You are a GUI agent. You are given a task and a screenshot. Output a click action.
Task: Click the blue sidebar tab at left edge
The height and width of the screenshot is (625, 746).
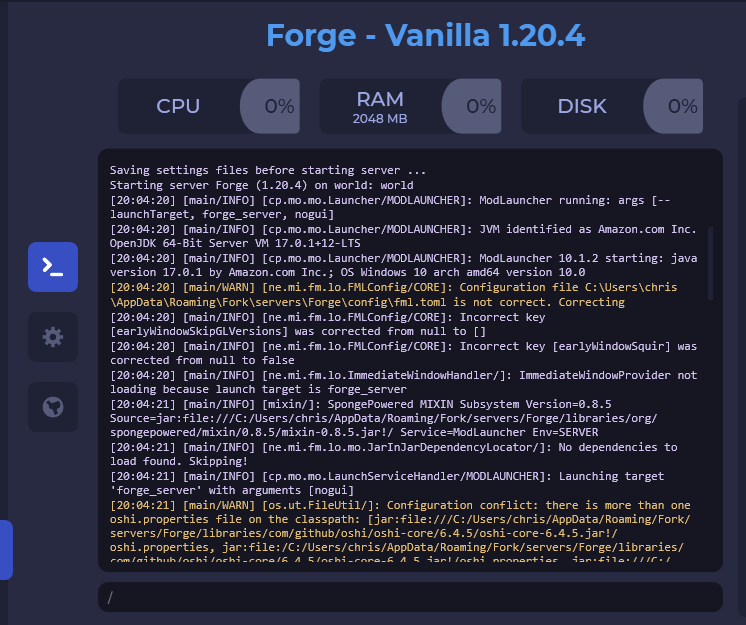point(6,550)
